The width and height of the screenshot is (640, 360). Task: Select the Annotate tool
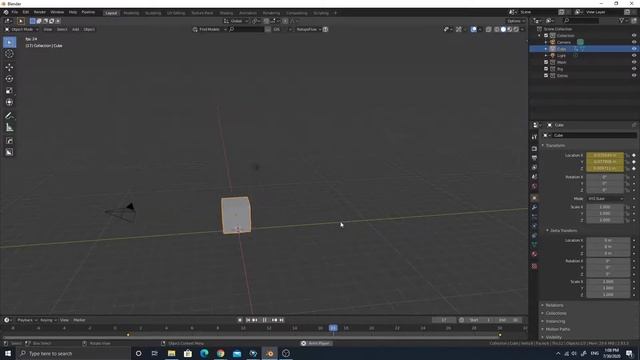pyautogui.click(x=9, y=116)
